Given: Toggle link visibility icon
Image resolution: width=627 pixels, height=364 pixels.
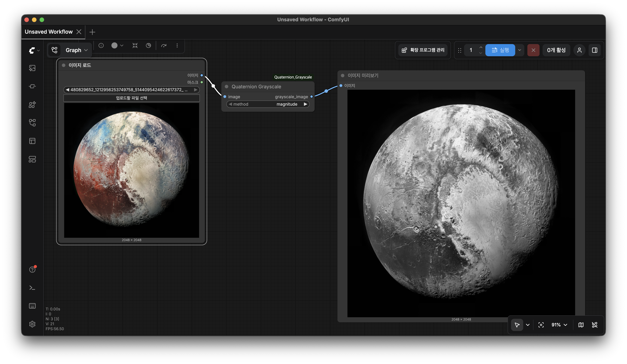Looking at the screenshot, I should tap(595, 325).
